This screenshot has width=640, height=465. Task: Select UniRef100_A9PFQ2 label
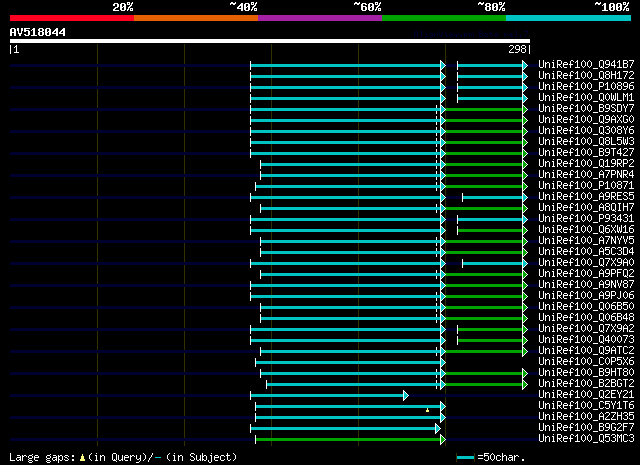pos(586,274)
